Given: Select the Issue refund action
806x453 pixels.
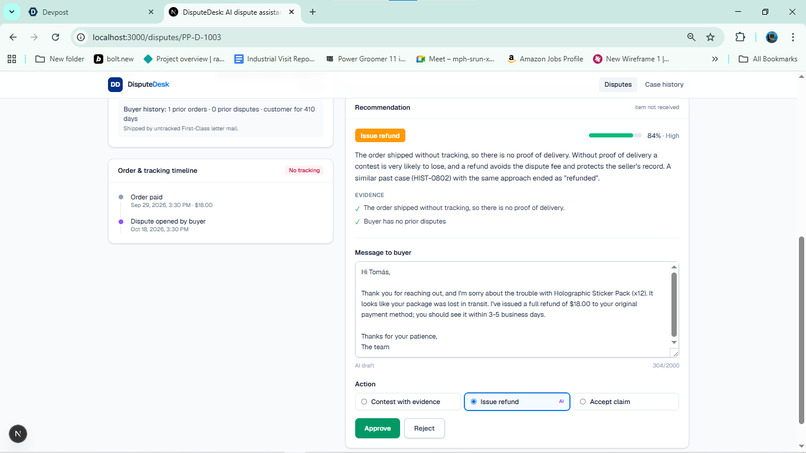Looking at the screenshot, I should point(517,402).
